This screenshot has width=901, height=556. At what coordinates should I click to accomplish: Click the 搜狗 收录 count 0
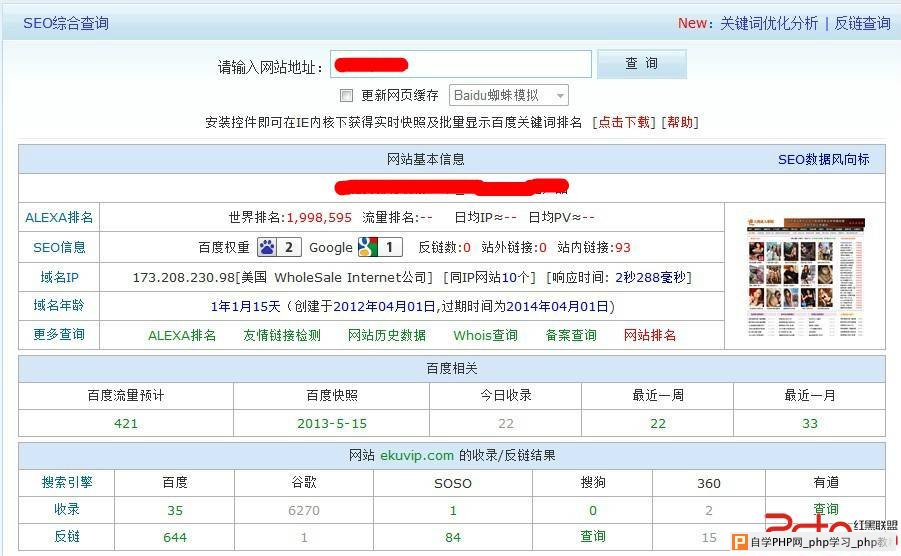click(593, 510)
